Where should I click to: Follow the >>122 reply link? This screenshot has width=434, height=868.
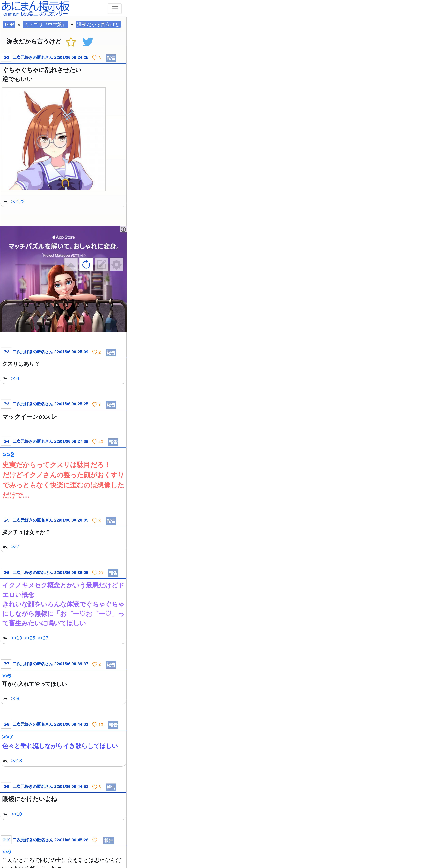18,201
